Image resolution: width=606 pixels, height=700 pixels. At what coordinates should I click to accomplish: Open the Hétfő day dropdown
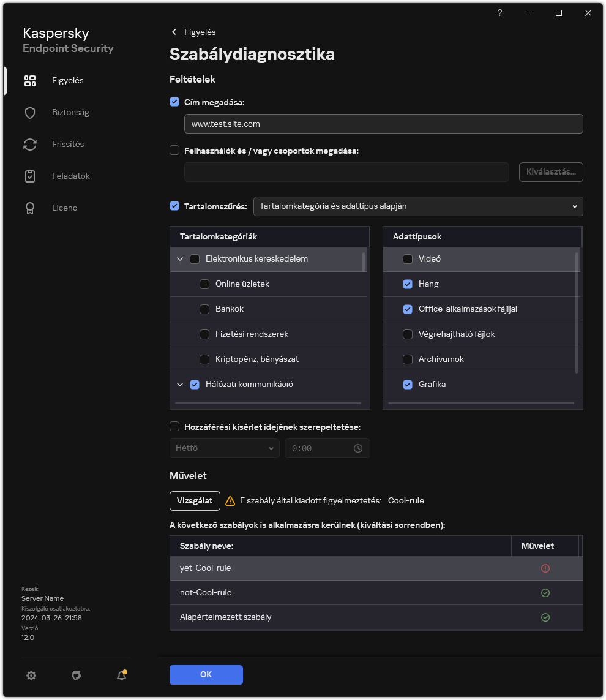[x=224, y=448]
